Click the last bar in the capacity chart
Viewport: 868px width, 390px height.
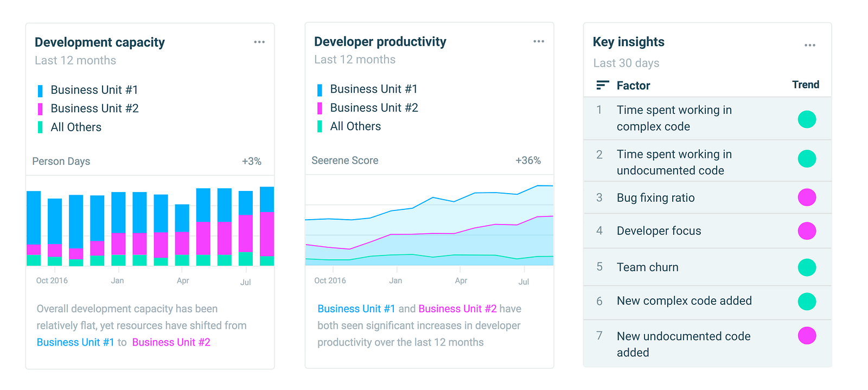coord(267,226)
